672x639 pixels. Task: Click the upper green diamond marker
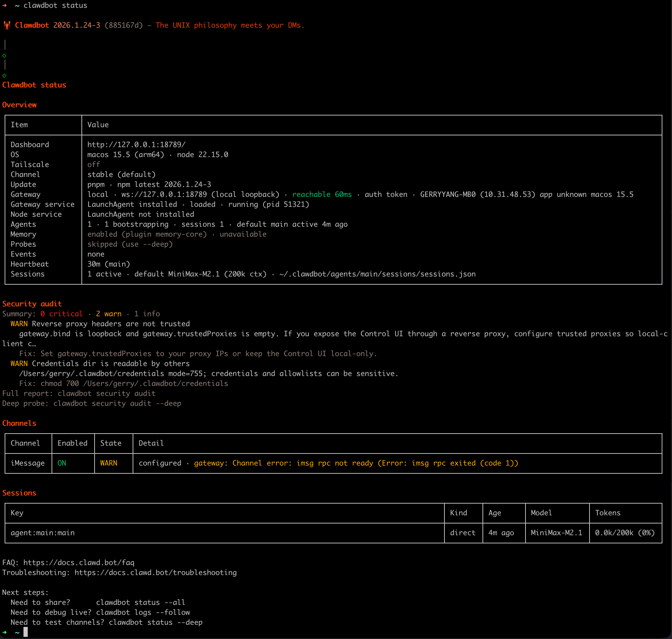4,56
